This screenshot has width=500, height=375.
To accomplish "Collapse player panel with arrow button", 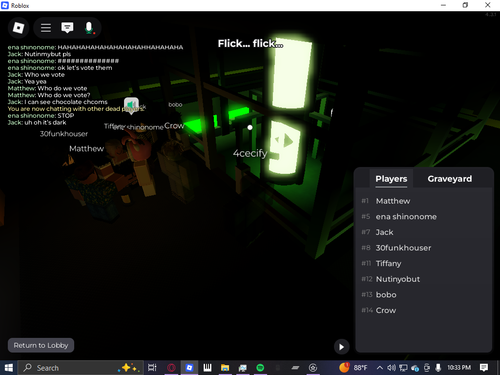I will (341, 347).
